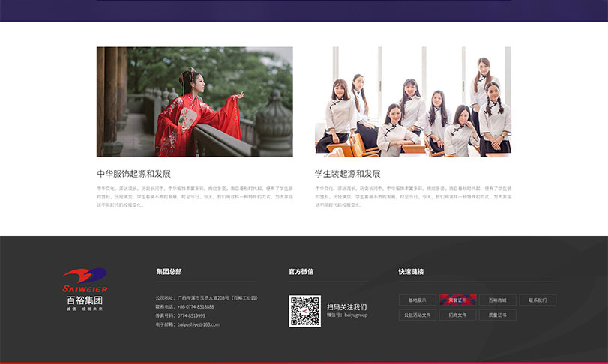Viewport: 608px width, 364px height.
Task: Click the 联系我们 quick link
Action: point(538,300)
